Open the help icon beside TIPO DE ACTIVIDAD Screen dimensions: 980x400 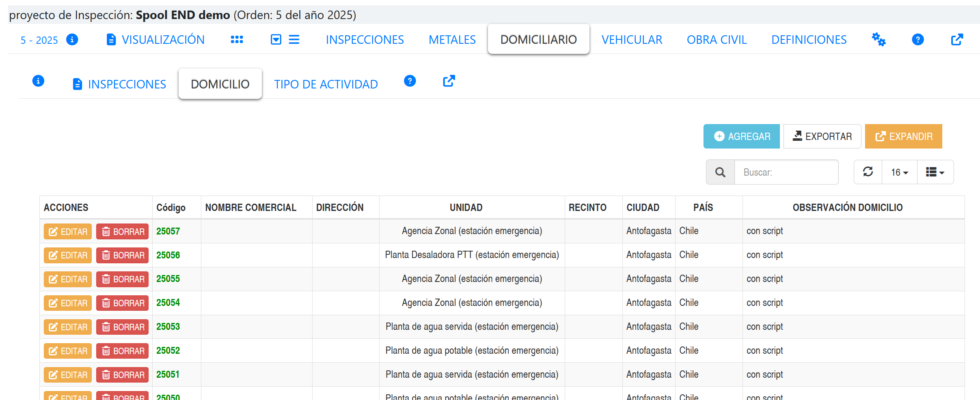(410, 81)
